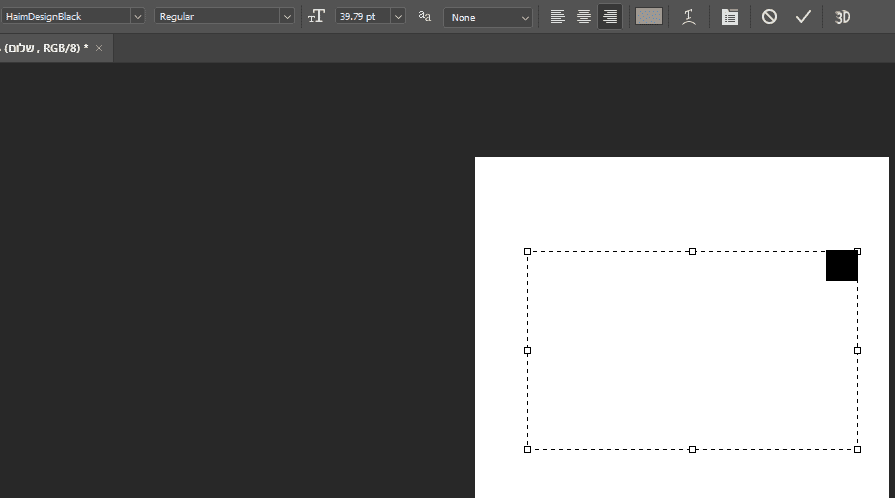
Task: Click the black text cursor block
Action: 842,266
